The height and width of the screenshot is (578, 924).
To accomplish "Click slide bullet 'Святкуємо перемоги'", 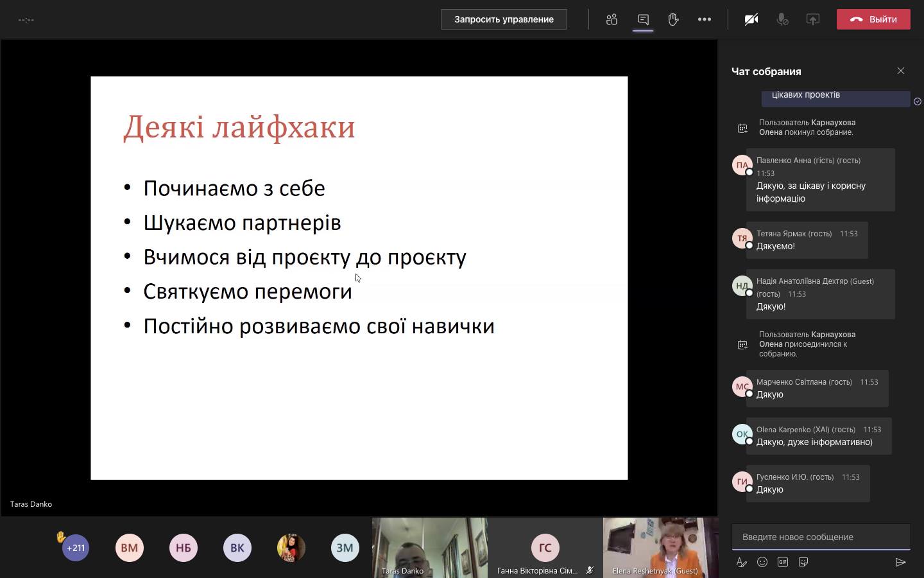I will point(248,292).
